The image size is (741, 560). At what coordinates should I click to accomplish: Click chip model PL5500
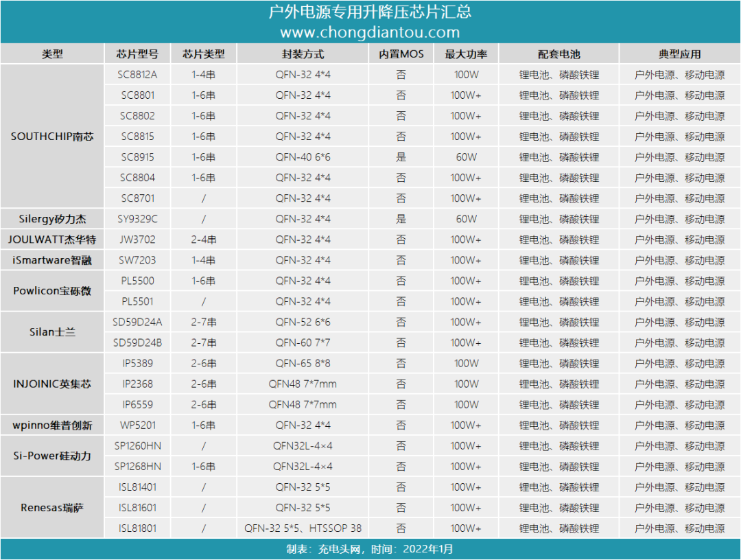[137, 281]
